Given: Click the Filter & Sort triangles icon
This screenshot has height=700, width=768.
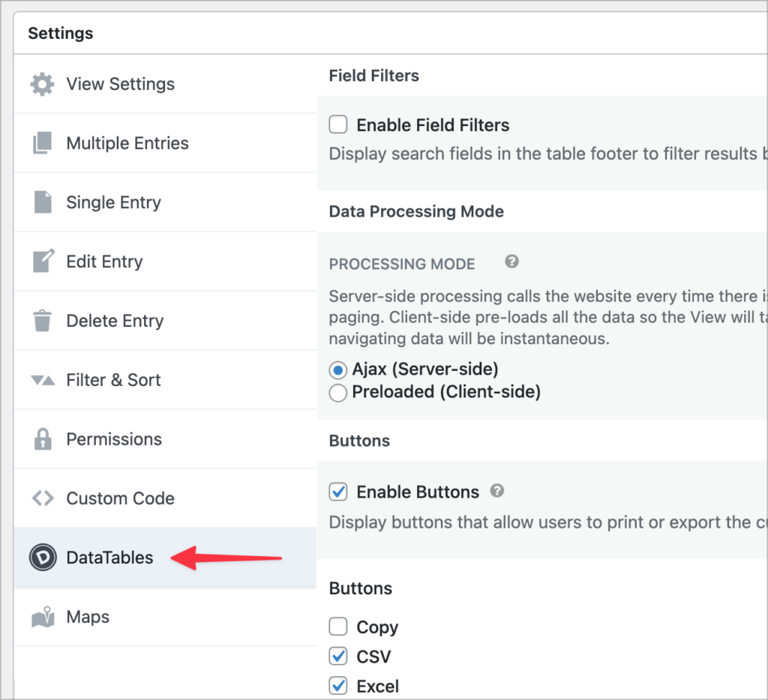Looking at the screenshot, I should click(41, 380).
